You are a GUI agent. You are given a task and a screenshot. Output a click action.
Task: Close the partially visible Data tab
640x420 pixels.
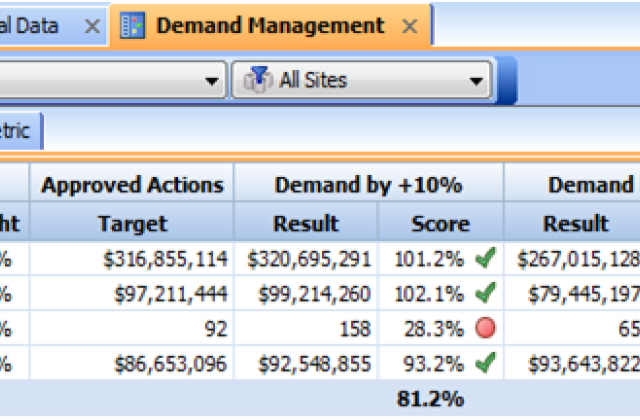[x=92, y=27]
